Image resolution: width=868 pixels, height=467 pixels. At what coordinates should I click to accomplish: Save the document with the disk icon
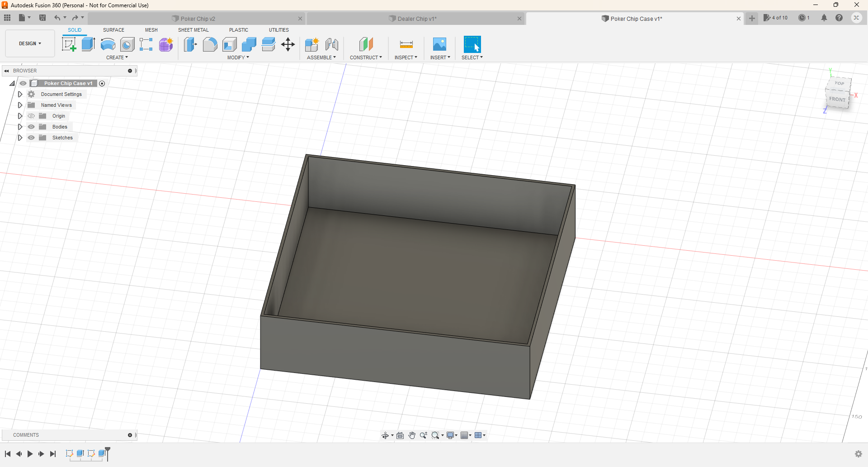[x=42, y=18]
